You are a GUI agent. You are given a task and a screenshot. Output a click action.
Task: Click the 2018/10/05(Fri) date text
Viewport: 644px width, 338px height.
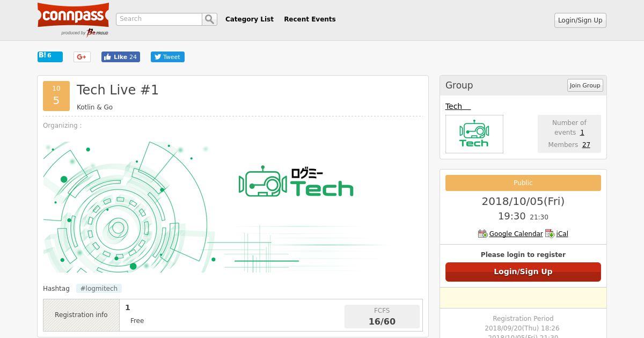[523, 202]
